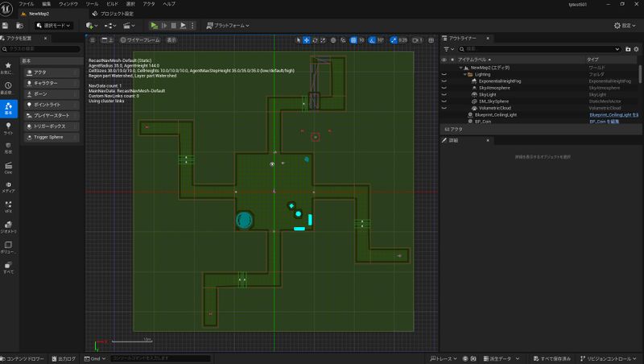Save the current level via the disk icon
This screenshot has width=644, height=364.
click(x=6, y=26)
